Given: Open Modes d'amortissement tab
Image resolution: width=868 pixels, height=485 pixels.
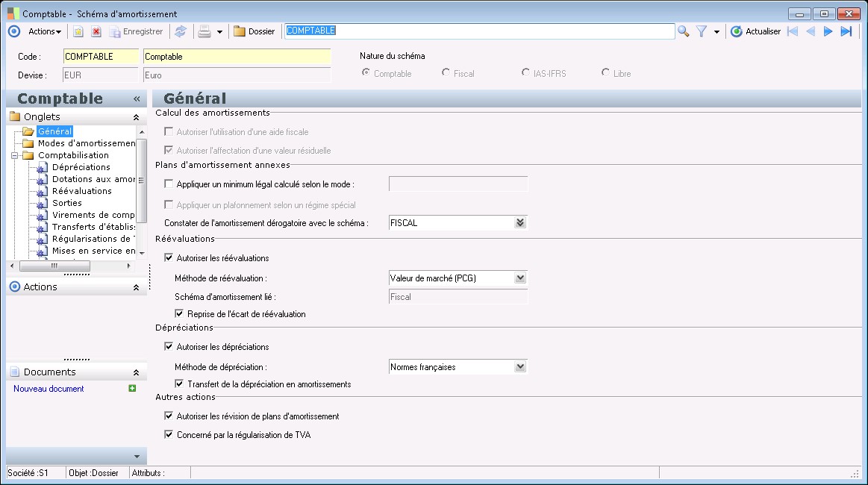Looking at the screenshot, I should 87,143.
